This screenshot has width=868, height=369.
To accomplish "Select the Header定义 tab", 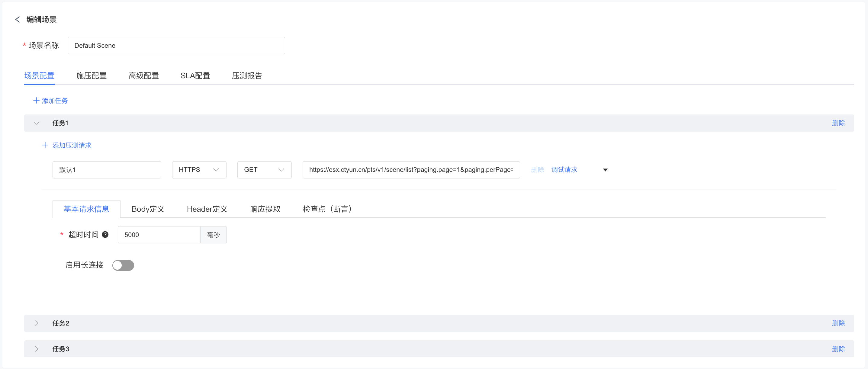I will pos(207,209).
